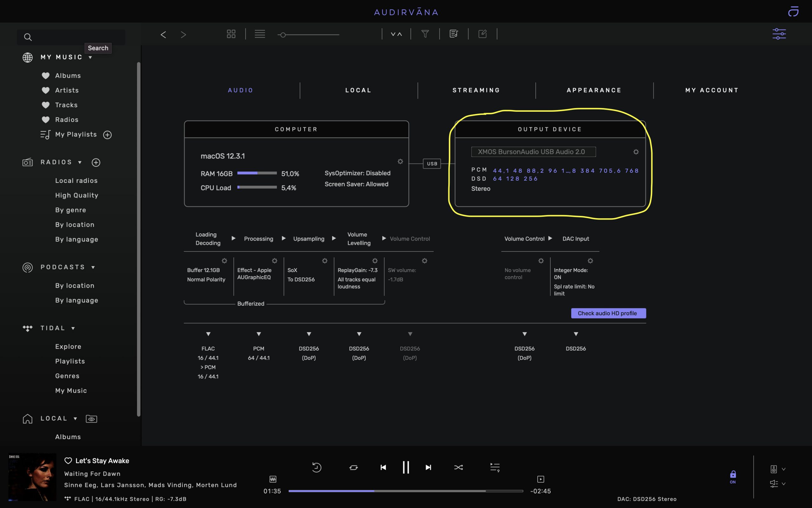Switch to grid view icon
Viewport: 812px width, 508px height.
click(231, 34)
